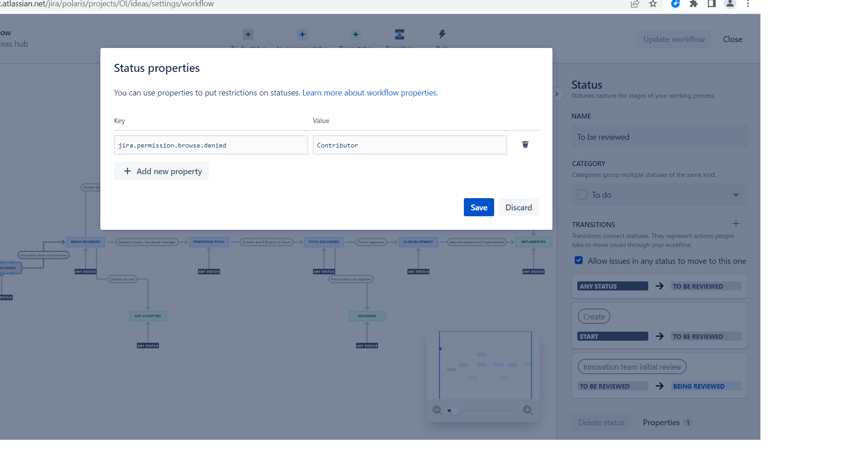Click the Save button
868x466 pixels.
pyautogui.click(x=479, y=207)
